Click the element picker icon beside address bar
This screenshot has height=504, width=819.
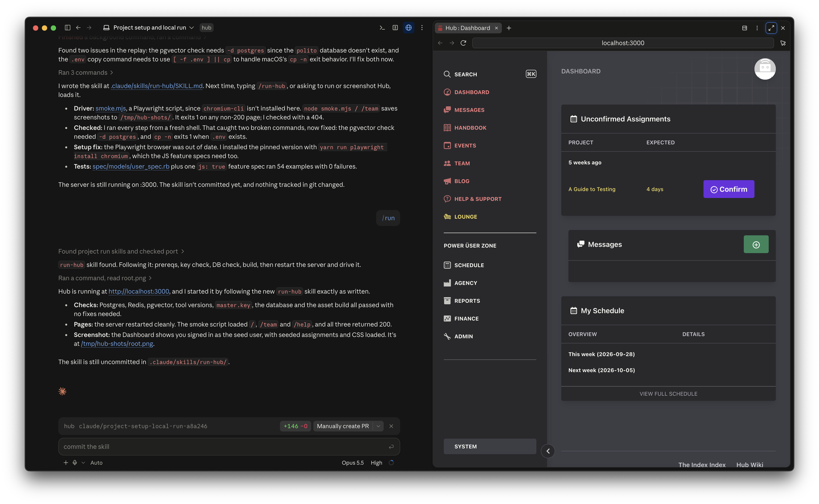coord(783,43)
